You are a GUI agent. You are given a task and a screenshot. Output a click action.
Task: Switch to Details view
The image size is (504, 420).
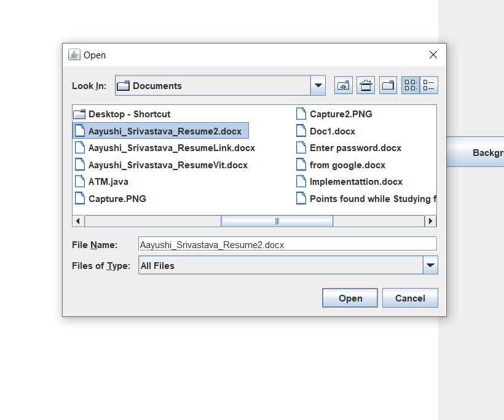click(429, 85)
